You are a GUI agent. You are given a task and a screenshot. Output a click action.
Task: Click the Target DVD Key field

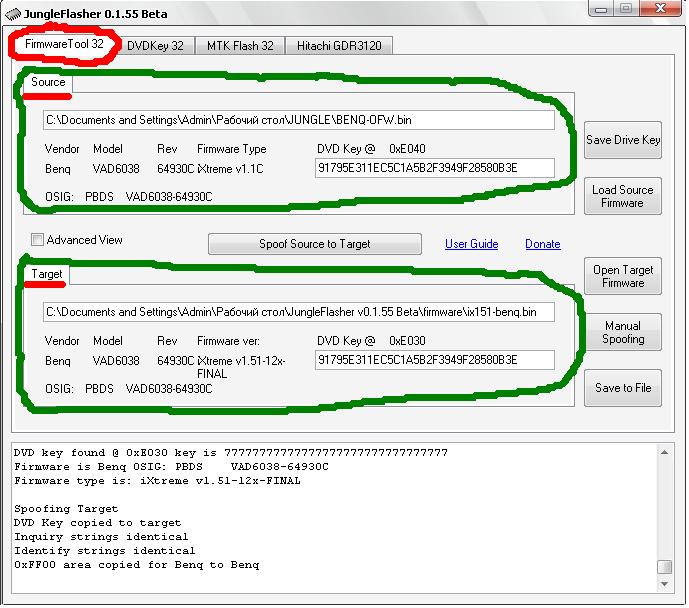point(435,360)
